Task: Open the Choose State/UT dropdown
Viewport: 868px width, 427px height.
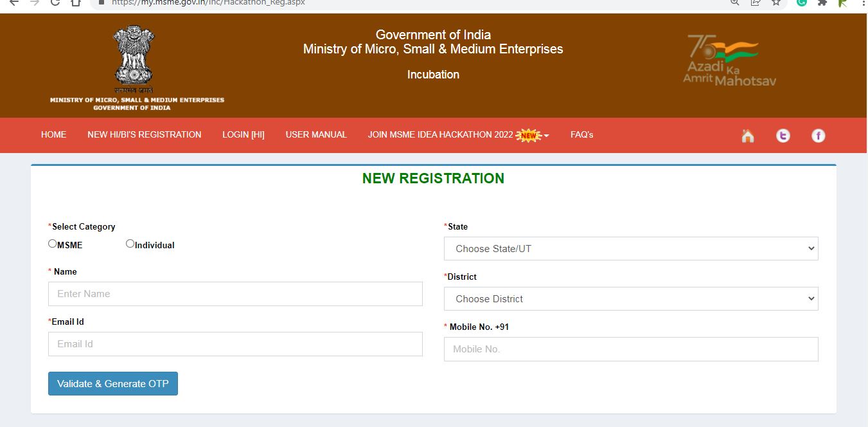Action: pos(631,248)
